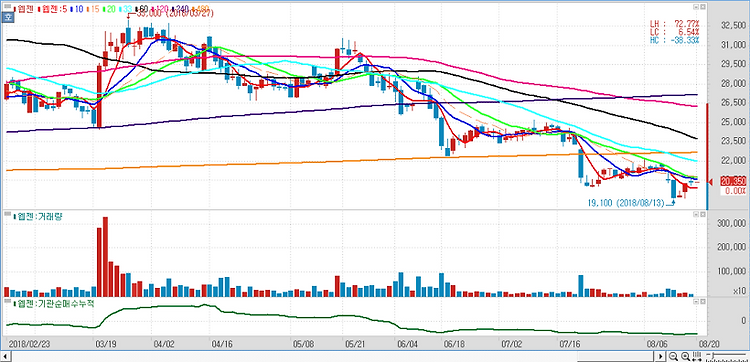Select the black 60 moving average legend
The image size is (750, 362).
tap(142, 9)
